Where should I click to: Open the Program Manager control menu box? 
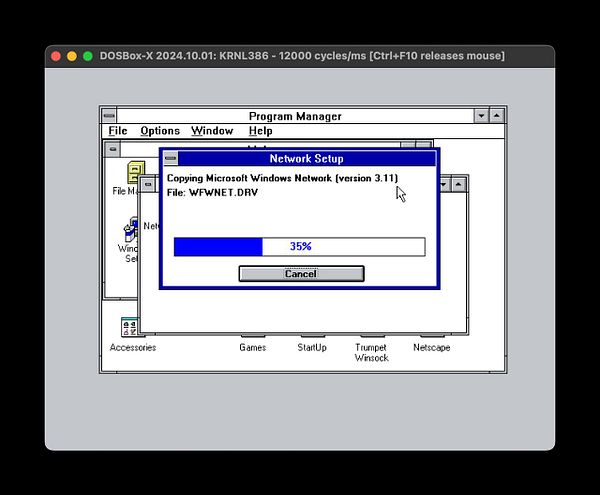109,116
